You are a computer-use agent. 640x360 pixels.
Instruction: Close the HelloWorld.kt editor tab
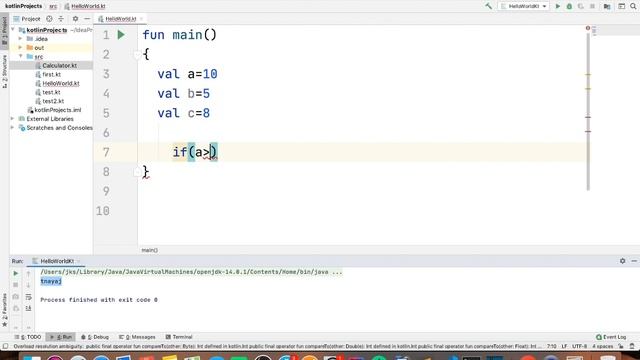click(x=142, y=19)
